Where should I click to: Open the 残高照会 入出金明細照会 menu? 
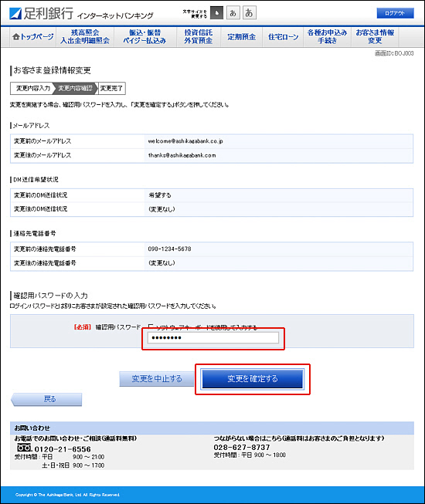[x=85, y=37]
